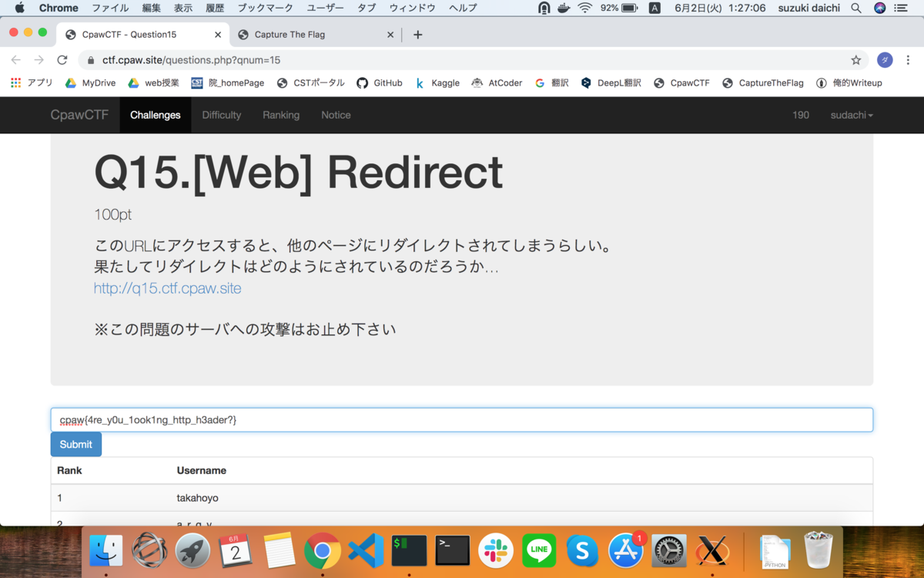
Task: Open the ファイル menu
Action: (x=110, y=8)
